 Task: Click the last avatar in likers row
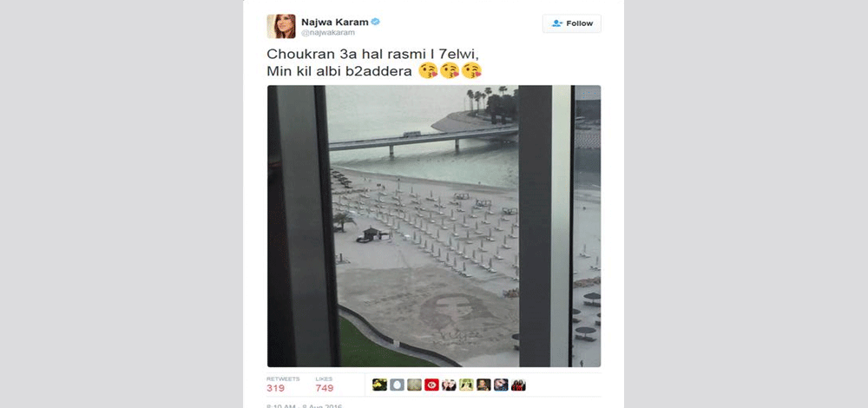tap(518, 385)
